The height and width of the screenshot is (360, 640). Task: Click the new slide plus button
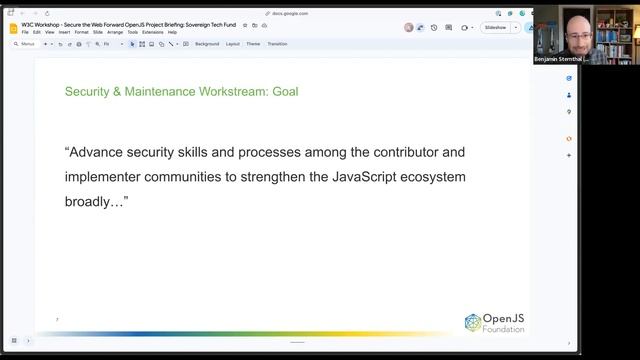pyautogui.click(x=45, y=44)
